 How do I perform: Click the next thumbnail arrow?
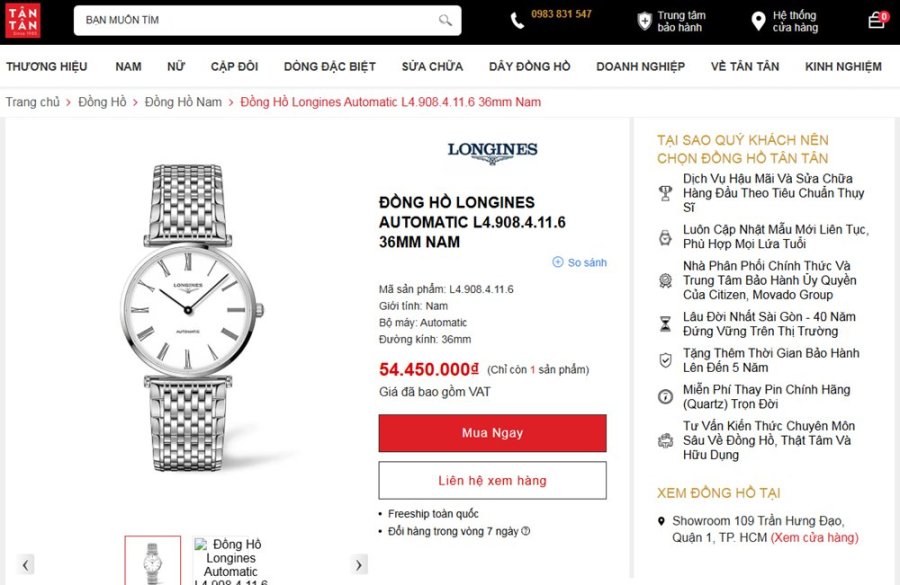(359, 565)
